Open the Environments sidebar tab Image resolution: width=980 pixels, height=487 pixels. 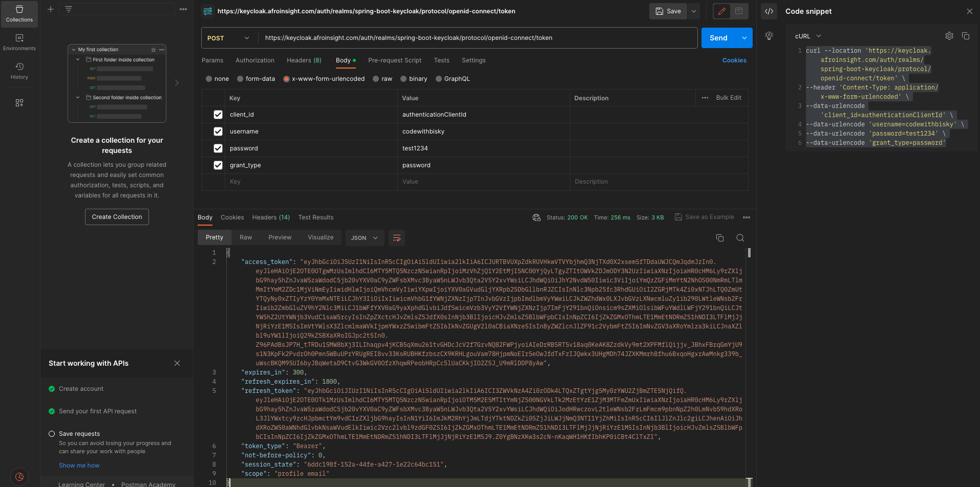coord(19,42)
